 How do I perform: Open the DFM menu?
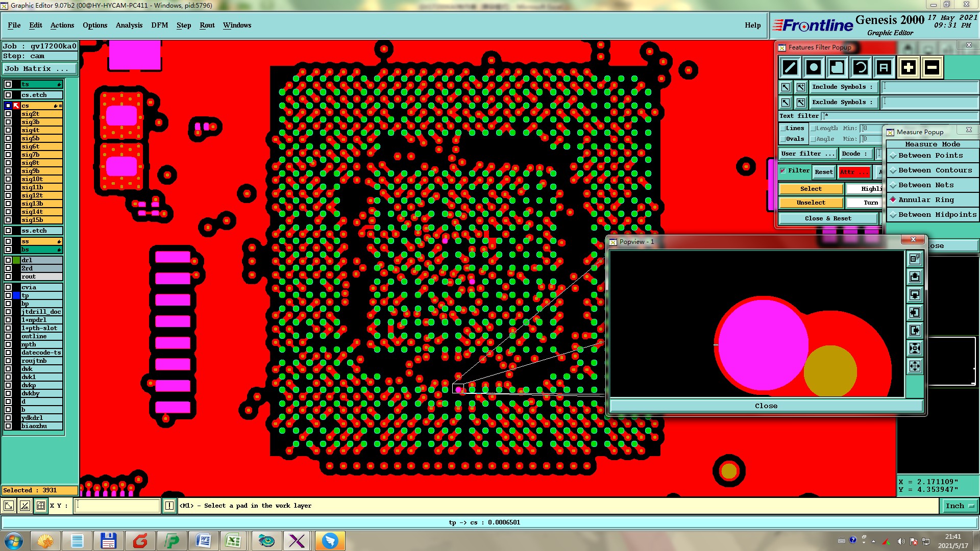pos(159,25)
